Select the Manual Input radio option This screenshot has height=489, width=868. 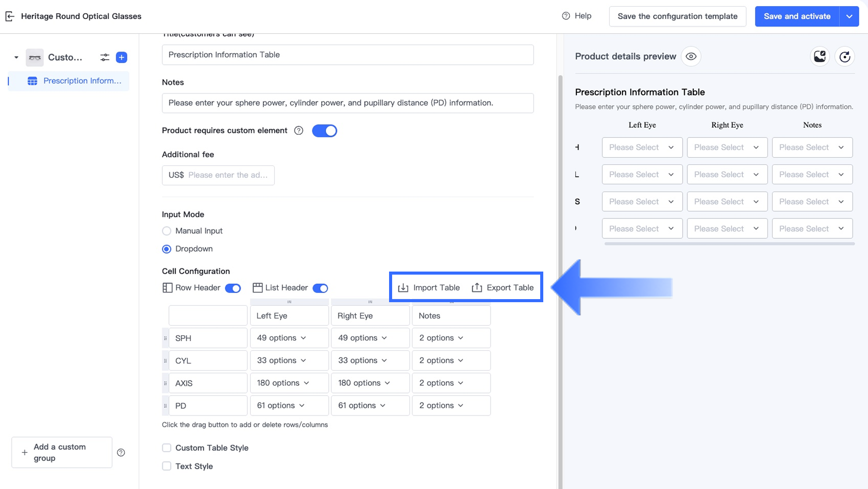point(166,231)
